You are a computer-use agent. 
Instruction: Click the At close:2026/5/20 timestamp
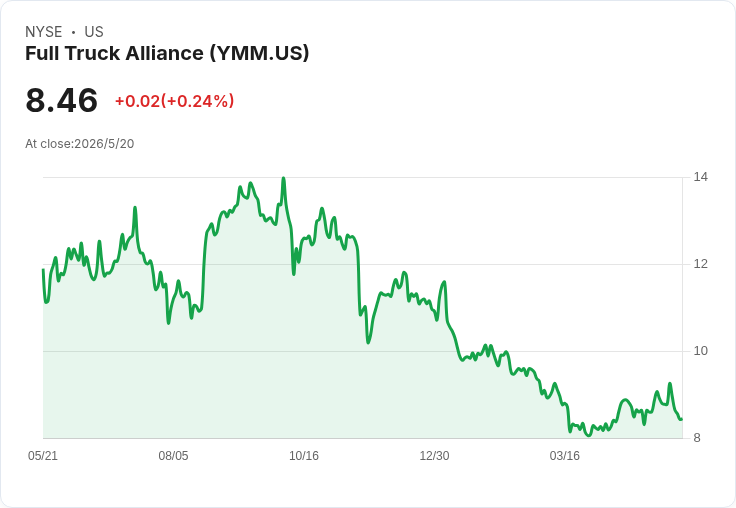[x=80, y=144]
